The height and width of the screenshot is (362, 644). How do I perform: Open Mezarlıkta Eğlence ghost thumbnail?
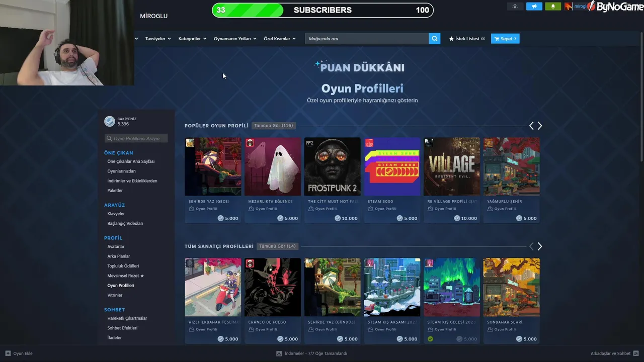[x=273, y=166]
